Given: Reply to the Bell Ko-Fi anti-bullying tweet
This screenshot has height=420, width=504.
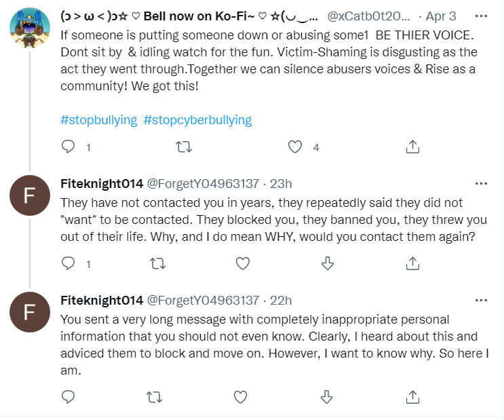Looking at the screenshot, I should click(68, 147).
